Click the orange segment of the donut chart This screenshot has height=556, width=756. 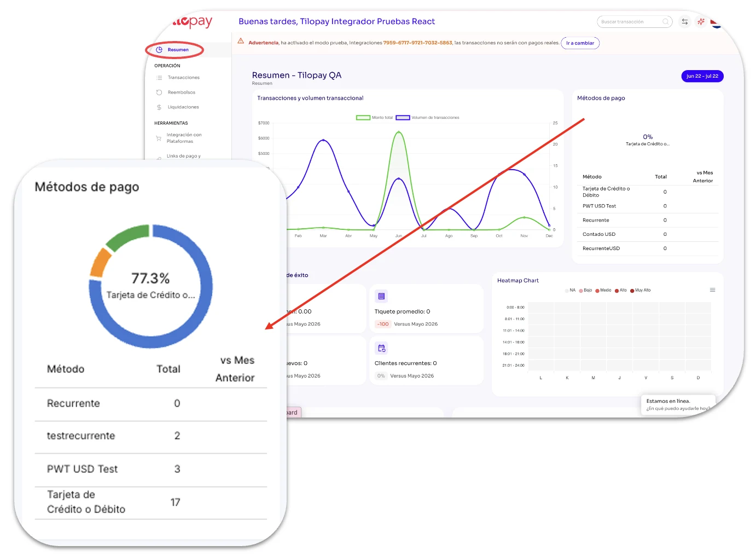100,263
